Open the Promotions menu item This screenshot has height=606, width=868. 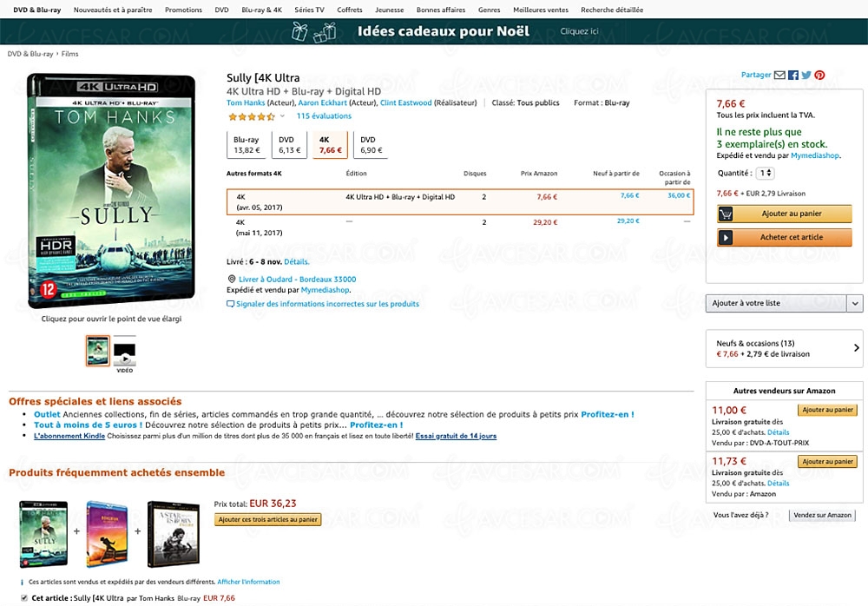pos(183,10)
